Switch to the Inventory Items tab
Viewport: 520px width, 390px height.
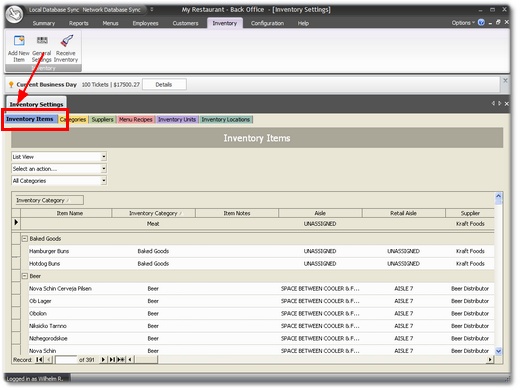click(30, 119)
